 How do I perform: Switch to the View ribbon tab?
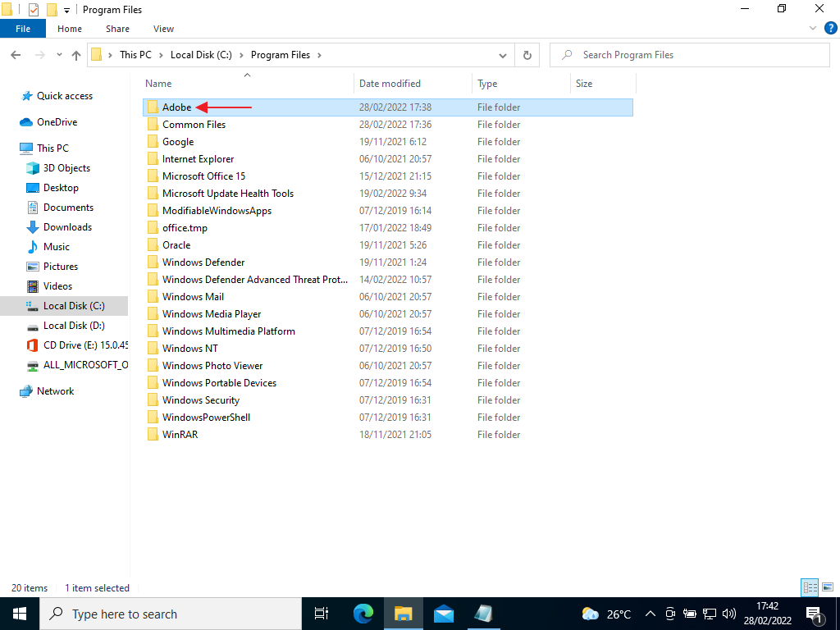click(x=162, y=28)
